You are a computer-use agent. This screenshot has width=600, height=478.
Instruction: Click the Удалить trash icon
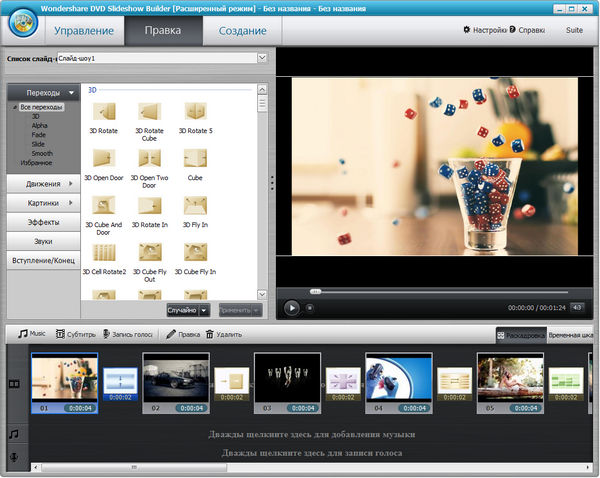210,334
